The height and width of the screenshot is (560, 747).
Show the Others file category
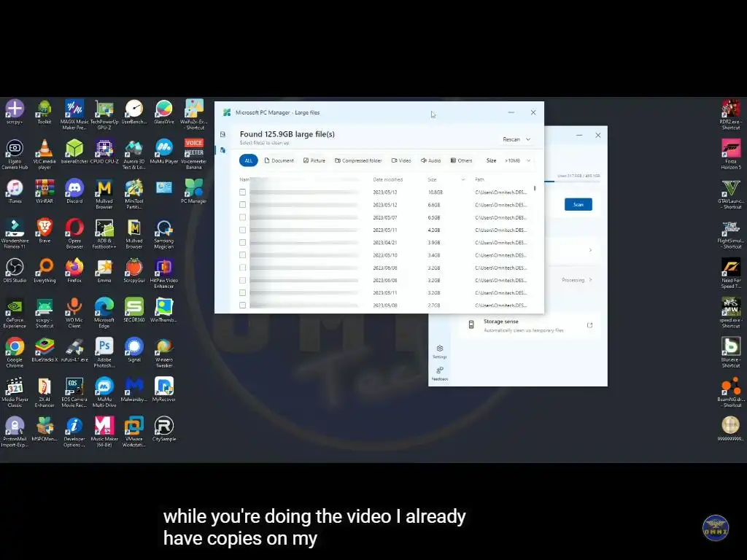click(461, 160)
